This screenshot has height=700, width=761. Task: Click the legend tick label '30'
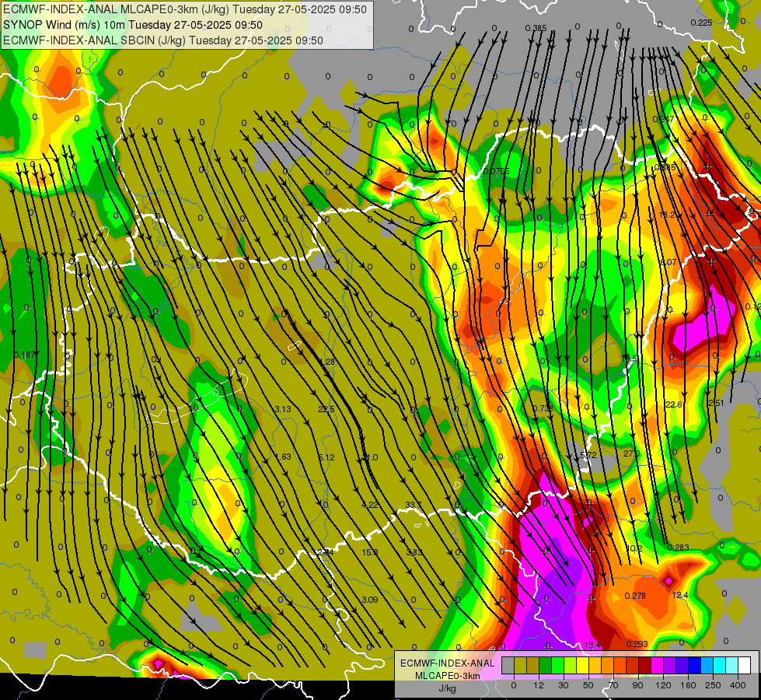click(x=564, y=685)
